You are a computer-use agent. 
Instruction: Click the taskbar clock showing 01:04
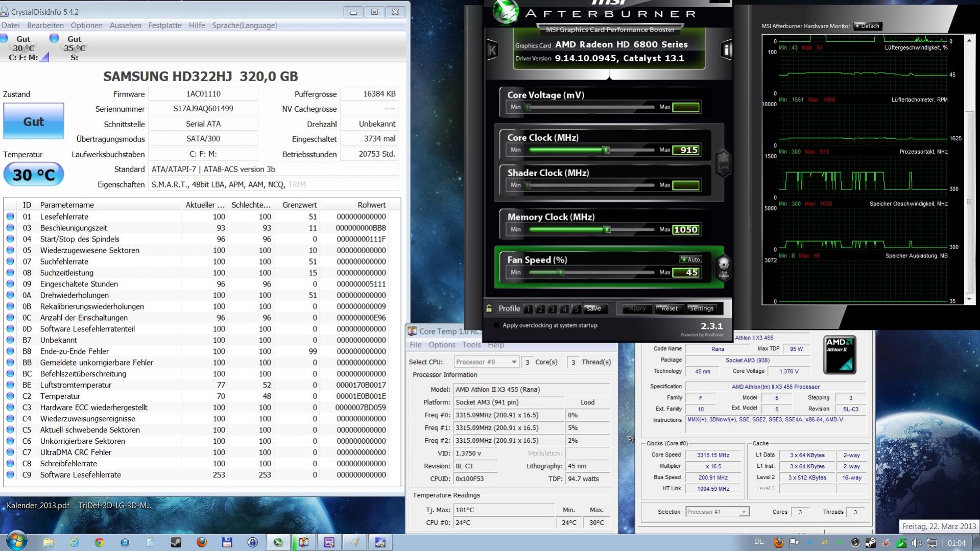[957, 543]
